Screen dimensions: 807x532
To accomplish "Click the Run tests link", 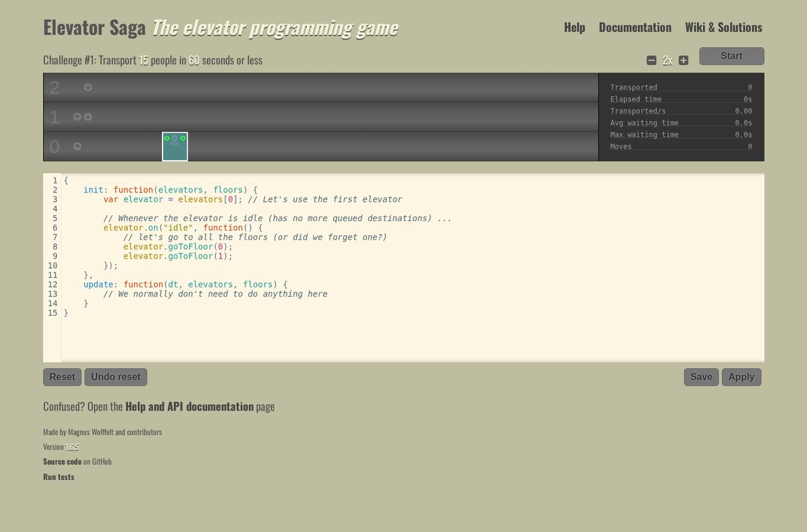I will pyautogui.click(x=59, y=477).
